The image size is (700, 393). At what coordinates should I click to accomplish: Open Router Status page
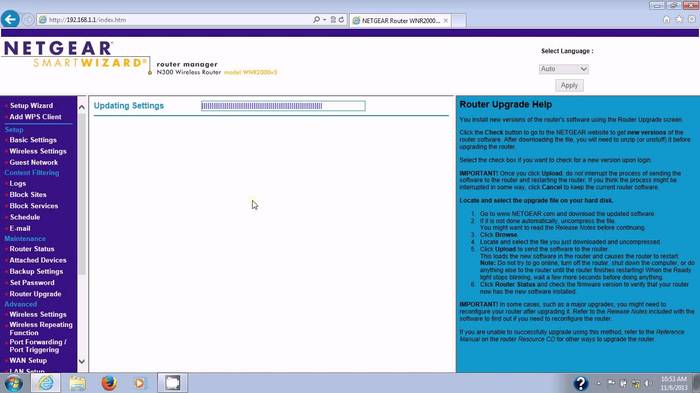click(32, 249)
